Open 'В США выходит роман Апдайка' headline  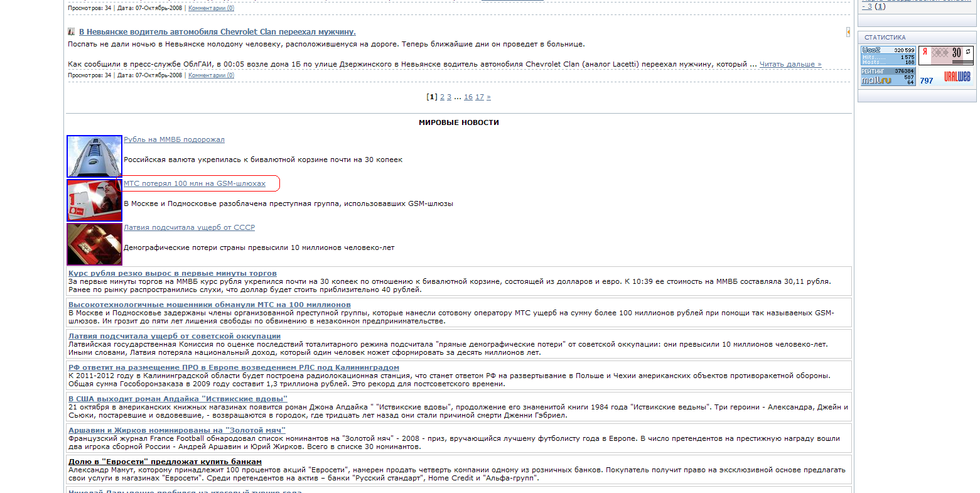point(178,399)
